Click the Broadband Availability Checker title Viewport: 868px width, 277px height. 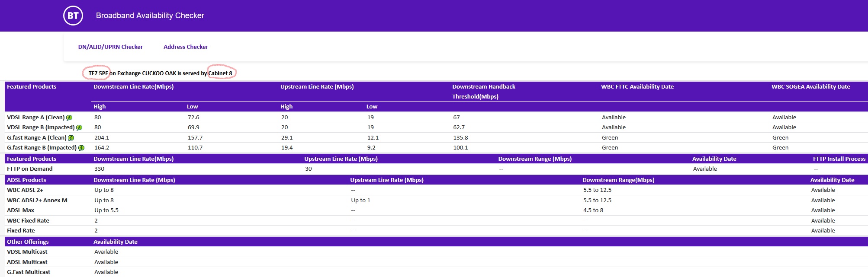pos(150,16)
